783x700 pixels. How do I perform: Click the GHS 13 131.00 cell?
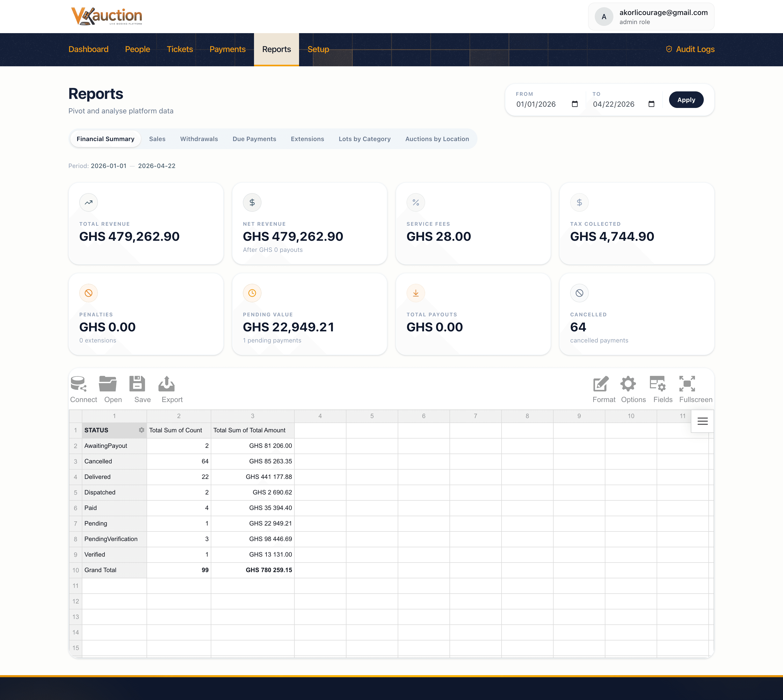(253, 555)
